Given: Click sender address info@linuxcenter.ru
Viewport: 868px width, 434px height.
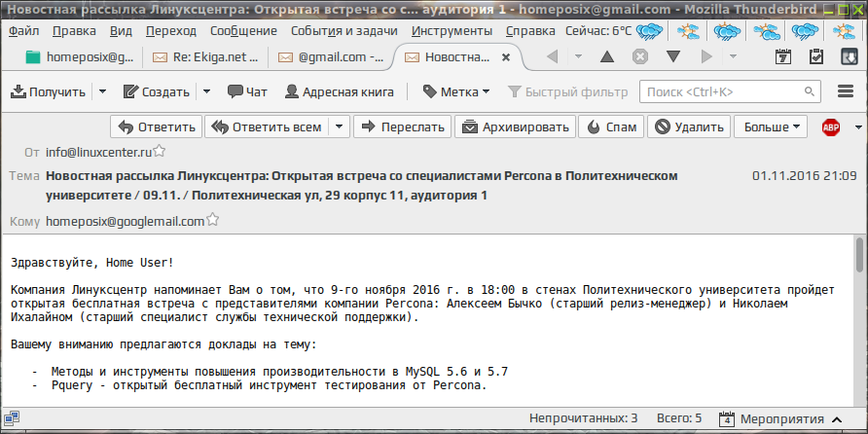Looking at the screenshot, I should pos(98,151).
